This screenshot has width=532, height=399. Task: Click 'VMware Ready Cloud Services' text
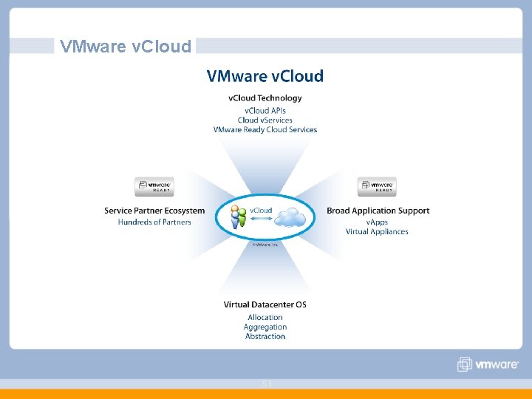point(265,129)
